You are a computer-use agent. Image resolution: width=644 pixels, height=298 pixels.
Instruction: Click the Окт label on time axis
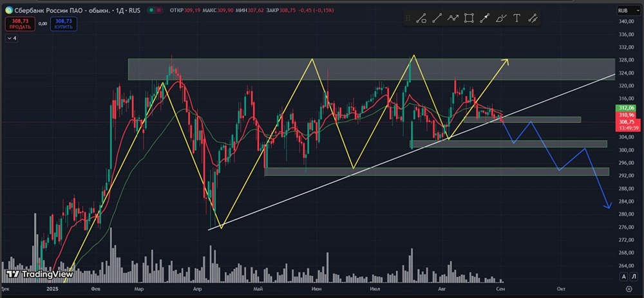coord(560,290)
